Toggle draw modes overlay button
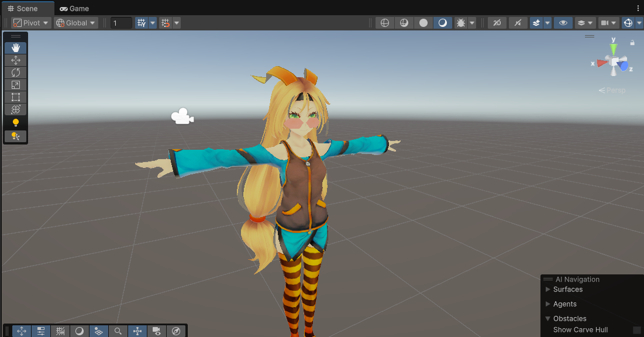Screen dimensions: 644x337 pos(80,331)
